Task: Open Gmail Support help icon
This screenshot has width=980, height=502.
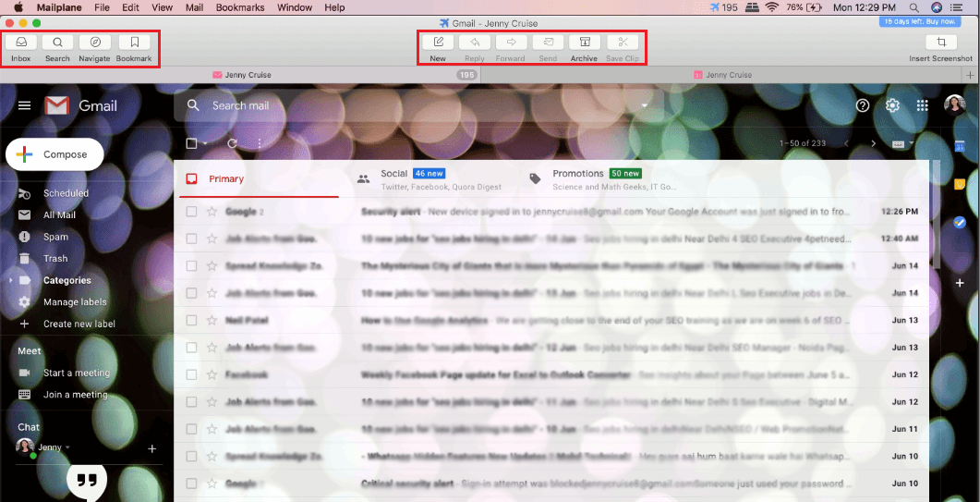Action: (x=863, y=105)
